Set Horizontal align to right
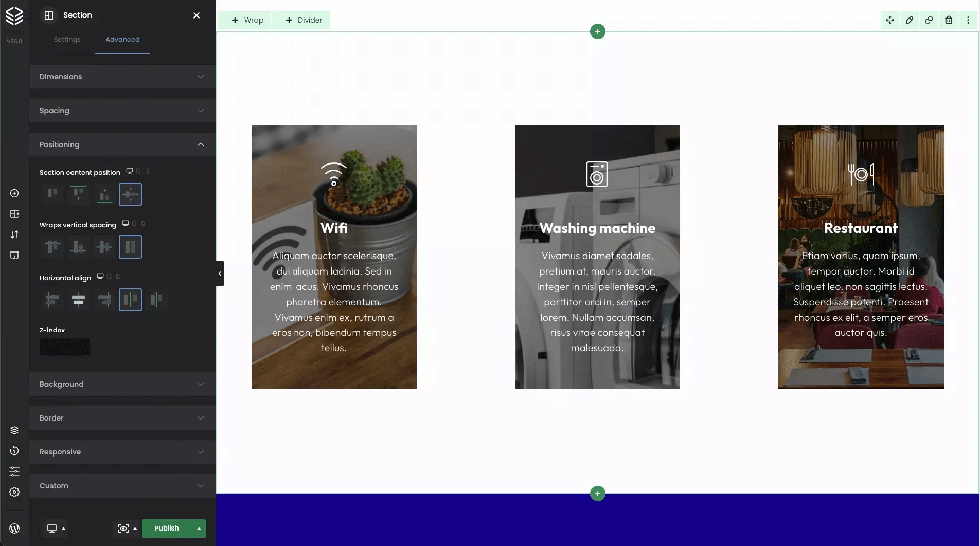 coord(104,300)
